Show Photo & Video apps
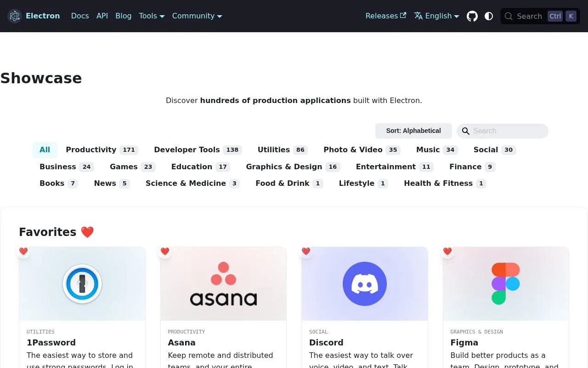The image size is (588, 368). point(362,150)
